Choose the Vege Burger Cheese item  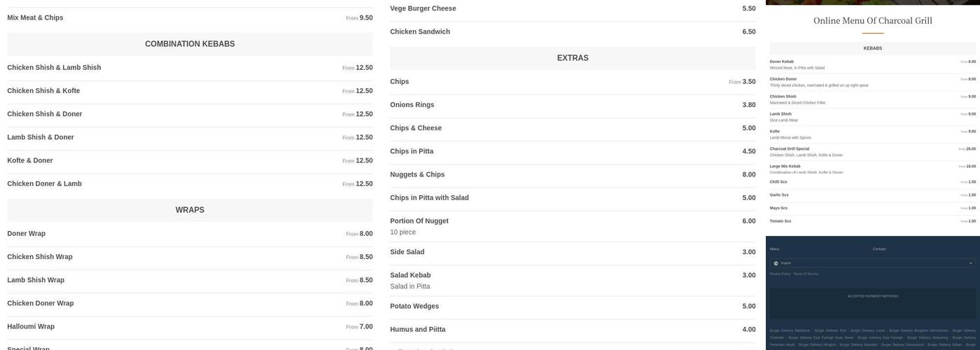click(423, 8)
